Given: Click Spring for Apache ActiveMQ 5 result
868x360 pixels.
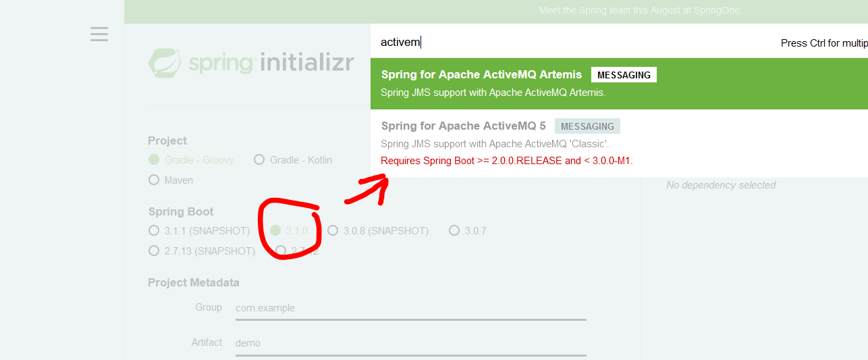Looking at the screenshot, I should pyautogui.click(x=619, y=144).
